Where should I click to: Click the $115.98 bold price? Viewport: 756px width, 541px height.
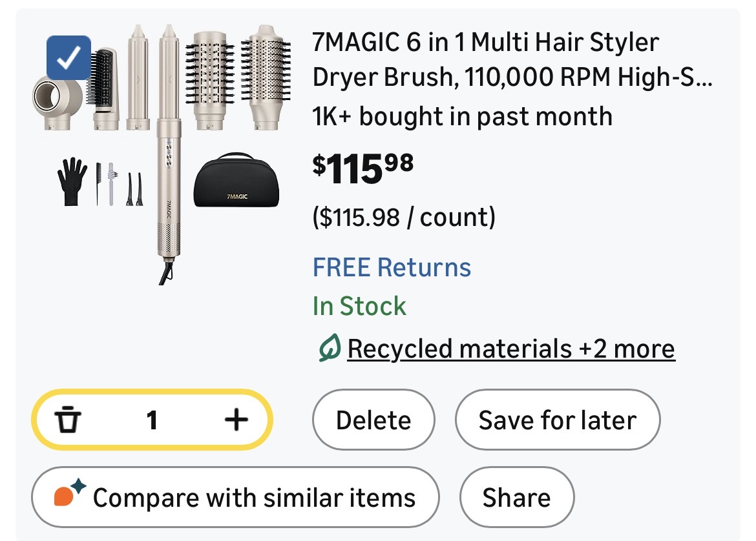coord(363,169)
